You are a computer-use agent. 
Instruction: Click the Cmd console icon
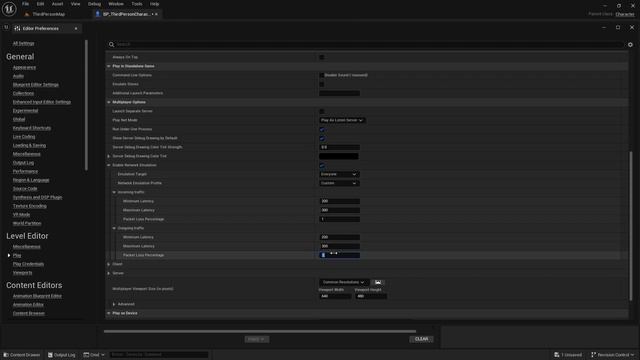click(86, 355)
